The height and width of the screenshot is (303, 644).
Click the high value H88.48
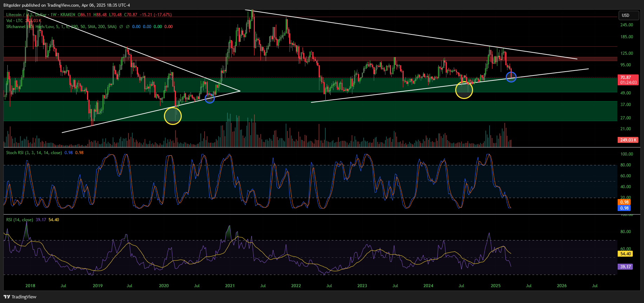point(100,15)
